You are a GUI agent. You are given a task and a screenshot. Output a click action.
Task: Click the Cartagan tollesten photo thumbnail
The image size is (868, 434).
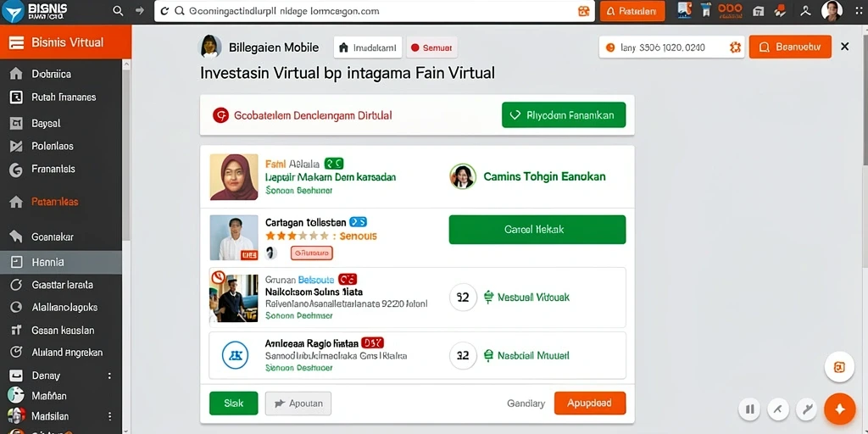[x=234, y=237]
